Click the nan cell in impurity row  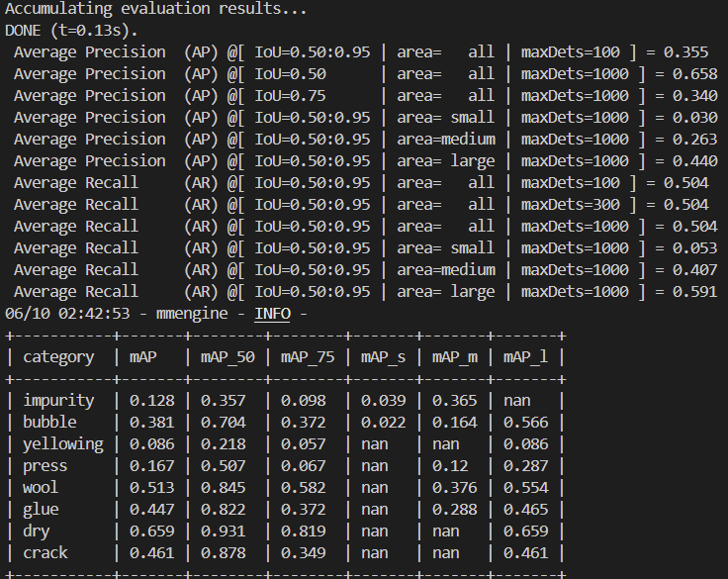point(516,401)
